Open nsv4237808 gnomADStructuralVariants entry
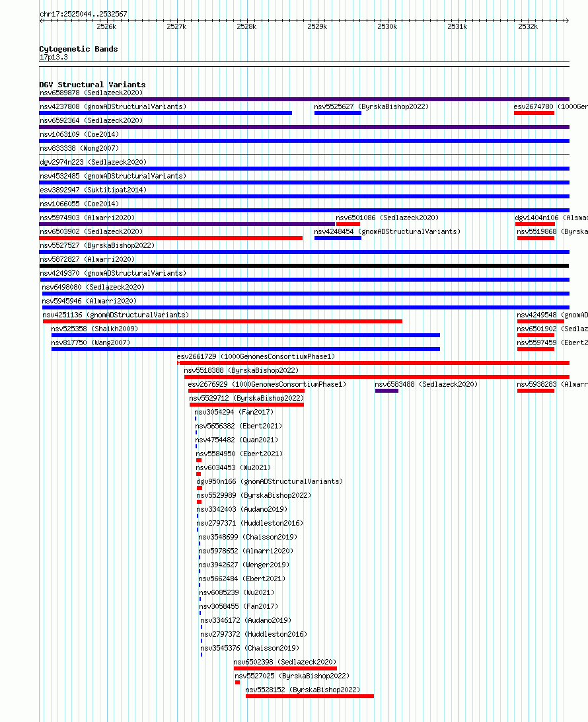Screen dimensions: 588x722 click(x=113, y=106)
